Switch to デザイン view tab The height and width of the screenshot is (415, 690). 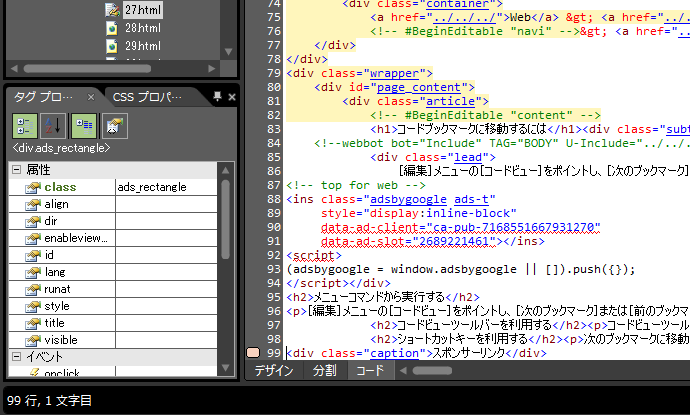pyautogui.click(x=274, y=371)
